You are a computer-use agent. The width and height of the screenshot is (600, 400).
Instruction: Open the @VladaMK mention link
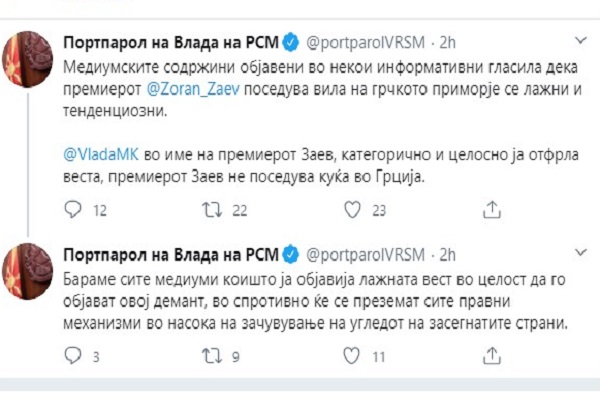(101, 155)
